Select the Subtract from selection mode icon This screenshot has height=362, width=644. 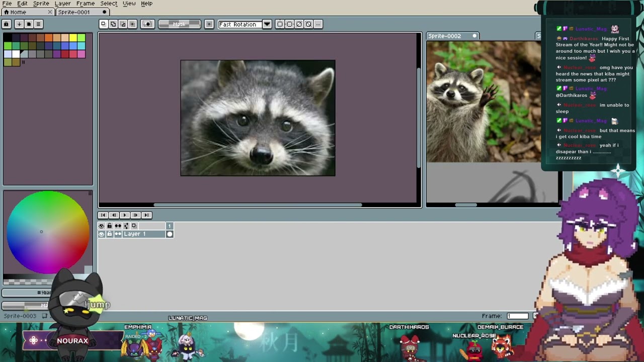(x=123, y=24)
